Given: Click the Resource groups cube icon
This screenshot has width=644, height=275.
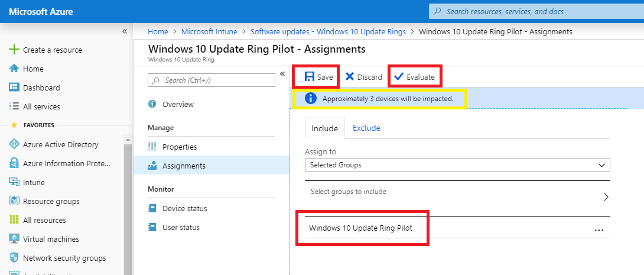Looking at the screenshot, I should (14, 201).
